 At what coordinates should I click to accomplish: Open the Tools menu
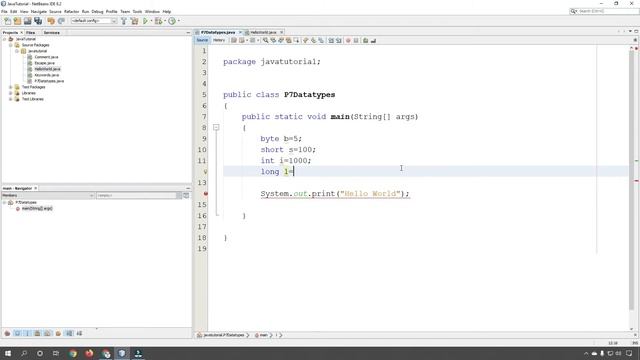(x=137, y=11)
